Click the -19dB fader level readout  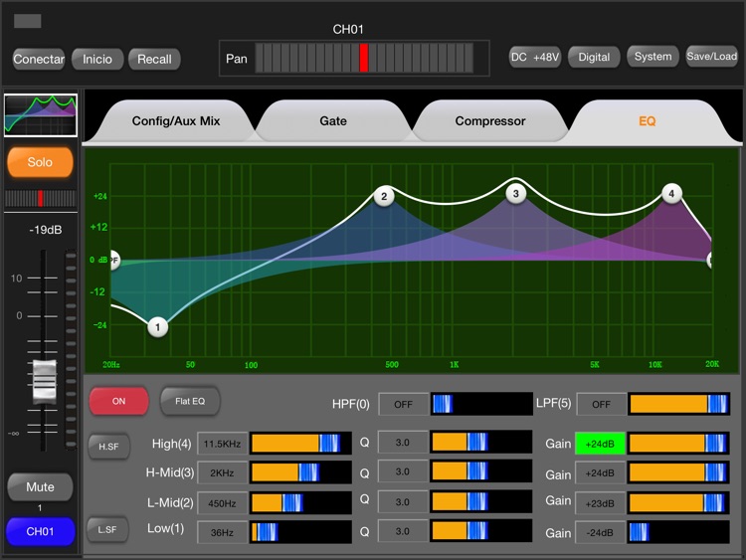[46, 230]
